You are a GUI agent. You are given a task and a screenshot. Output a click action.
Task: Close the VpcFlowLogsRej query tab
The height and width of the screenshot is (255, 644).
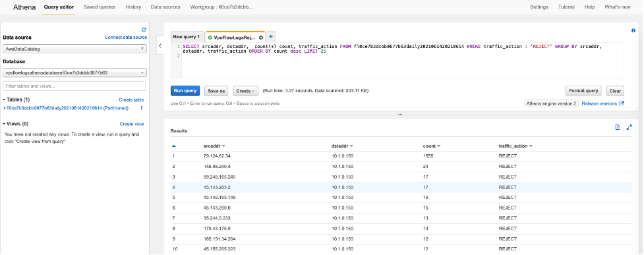(x=261, y=37)
